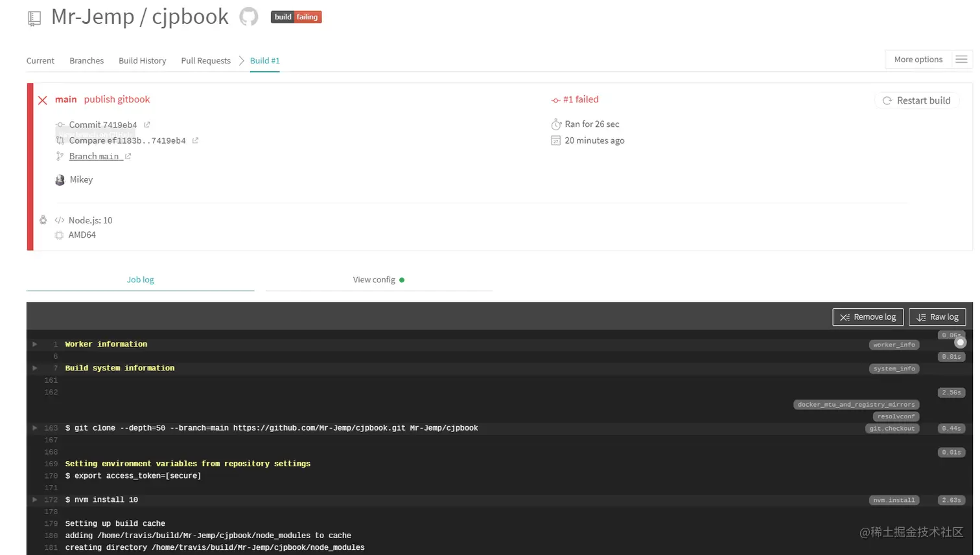980x555 pixels.
Task: Click the calendar icon by 20 minutes ago
Action: pos(555,141)
